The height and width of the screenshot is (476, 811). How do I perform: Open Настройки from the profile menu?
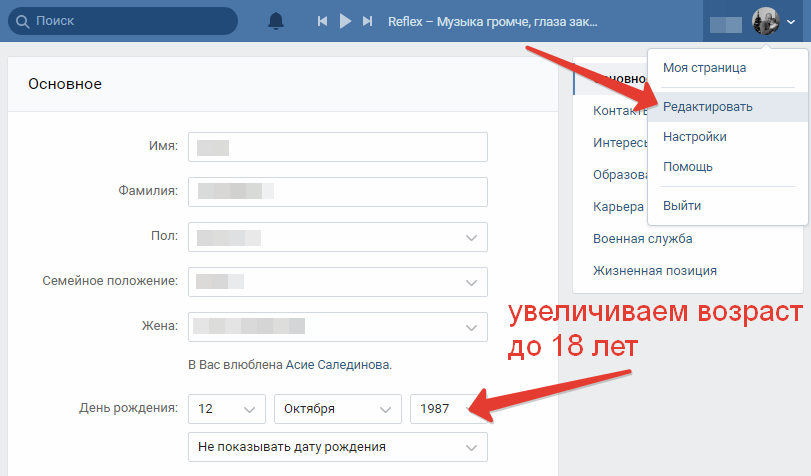tap(694, 136)
